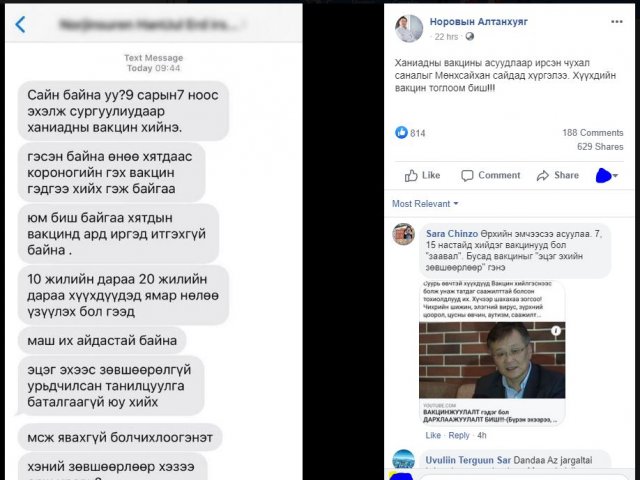Click the Share arrow icon
The width and height of the screenshot is (640, 480).
pyautogui.click(x=543, y=176)
